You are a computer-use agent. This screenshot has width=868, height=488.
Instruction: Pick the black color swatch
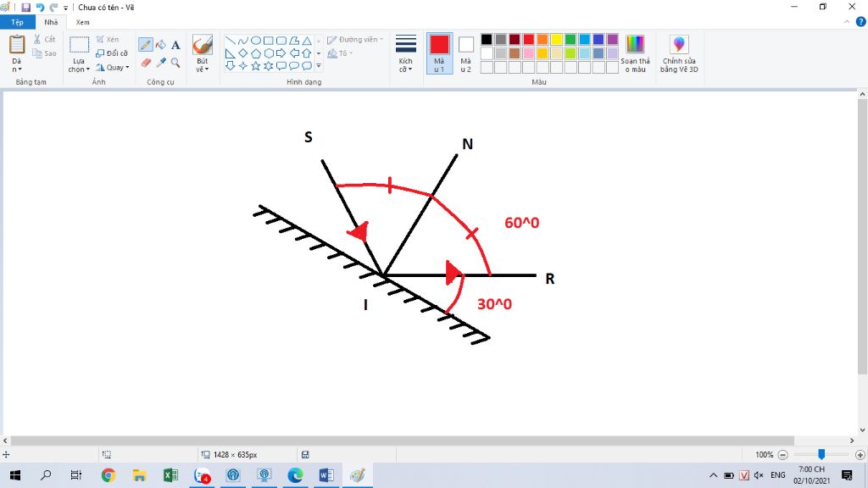point(486,39)
